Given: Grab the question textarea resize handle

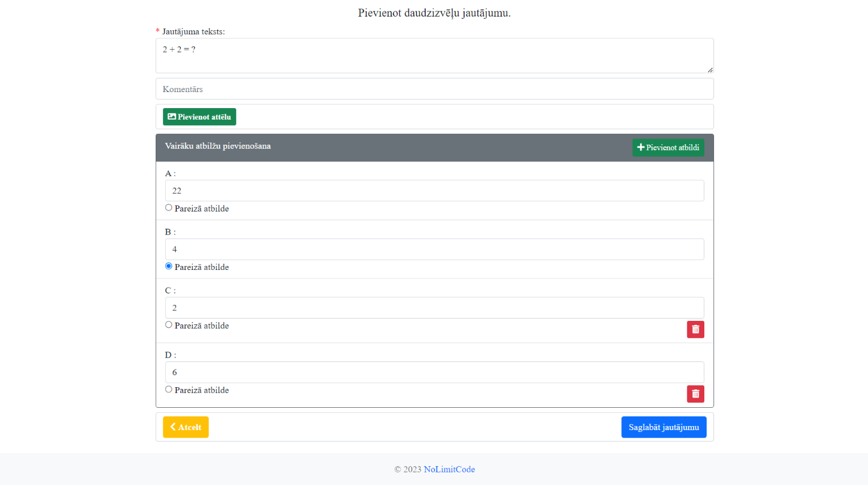Looking at the screenshot, I should click(710, 70).
